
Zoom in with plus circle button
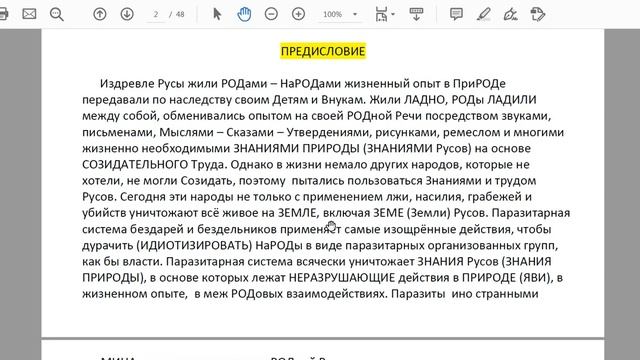pyautogui.click(x=298, y=14)
